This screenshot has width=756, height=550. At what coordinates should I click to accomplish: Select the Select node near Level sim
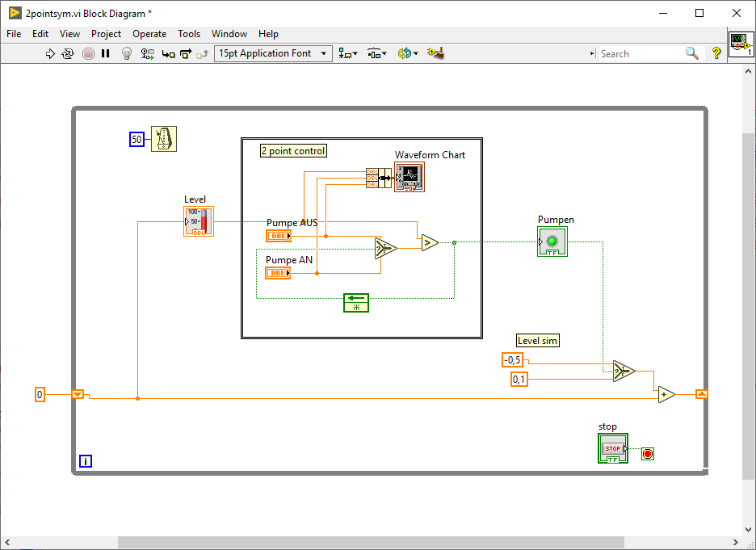click(624, 371)
